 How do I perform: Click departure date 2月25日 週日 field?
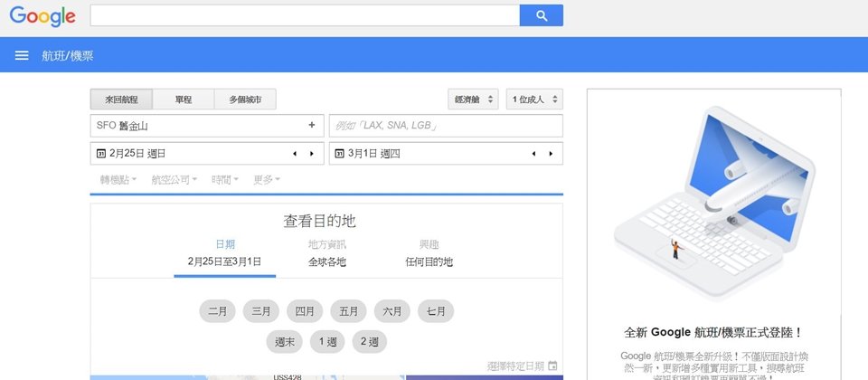coord(207,154)
